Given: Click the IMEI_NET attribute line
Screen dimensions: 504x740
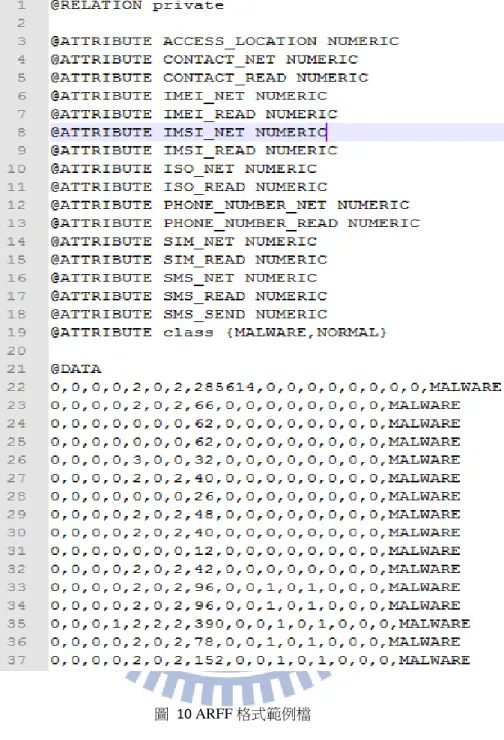Looking at the screenshot, I should (189, 96).
